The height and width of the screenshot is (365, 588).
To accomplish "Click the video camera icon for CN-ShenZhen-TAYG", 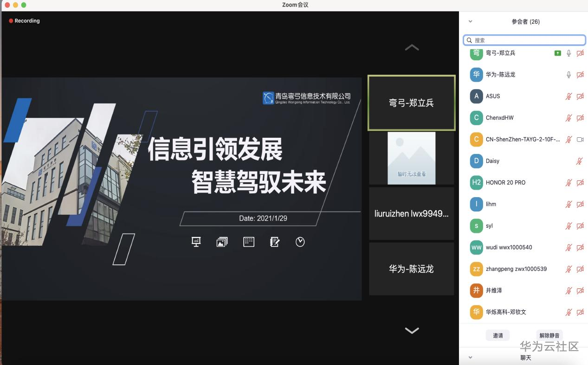I will (580, 139).
